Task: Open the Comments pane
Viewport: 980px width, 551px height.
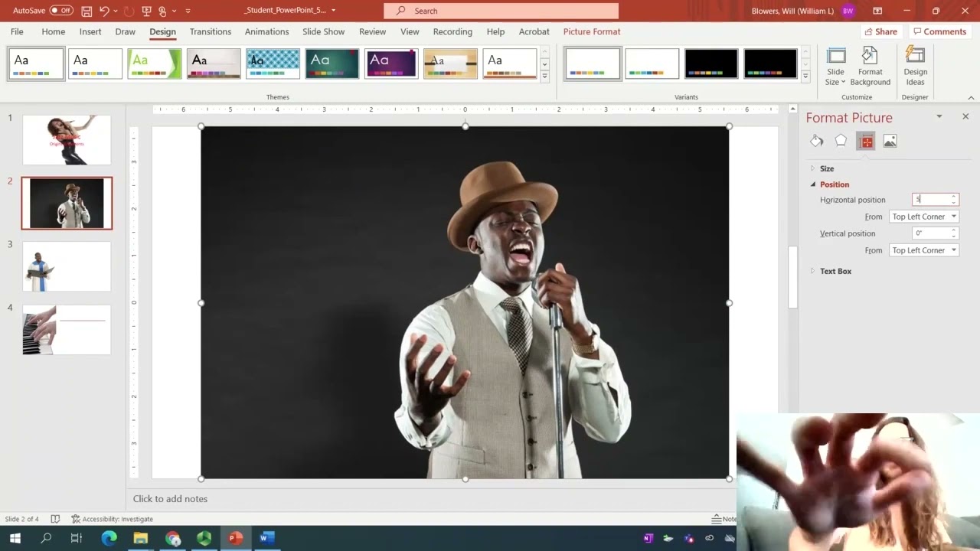Action: [939, 31]
